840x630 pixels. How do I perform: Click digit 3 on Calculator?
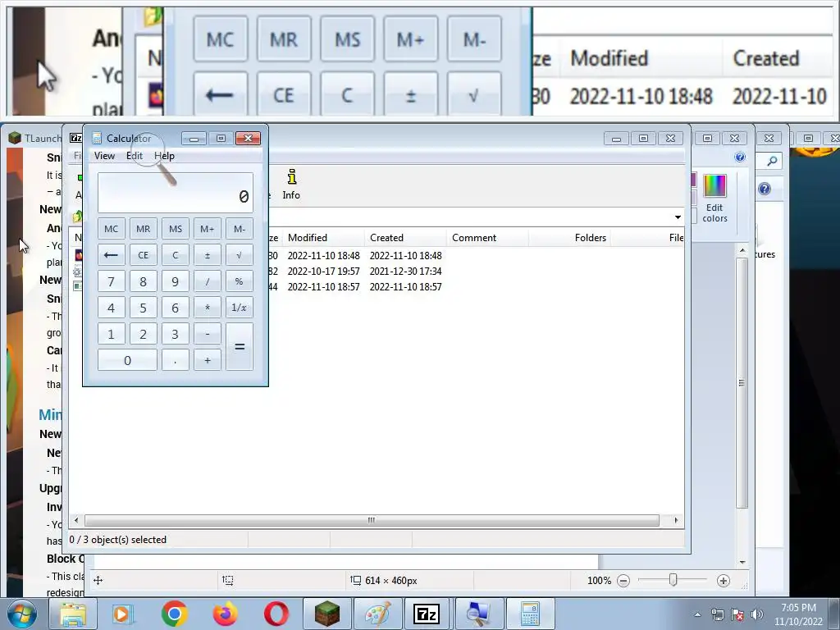coord(176,334)
